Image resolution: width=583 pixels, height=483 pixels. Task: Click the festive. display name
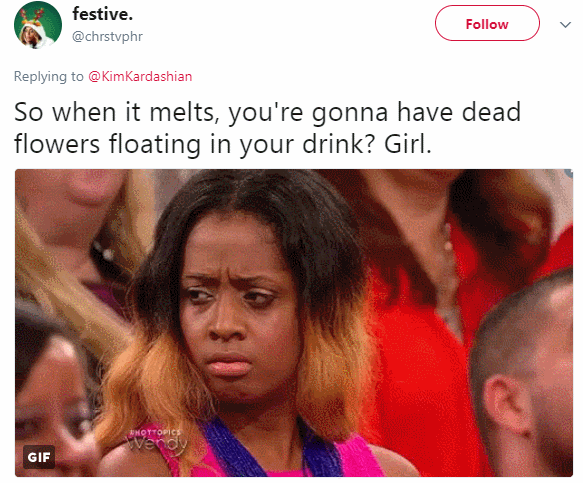coord(103,15)
